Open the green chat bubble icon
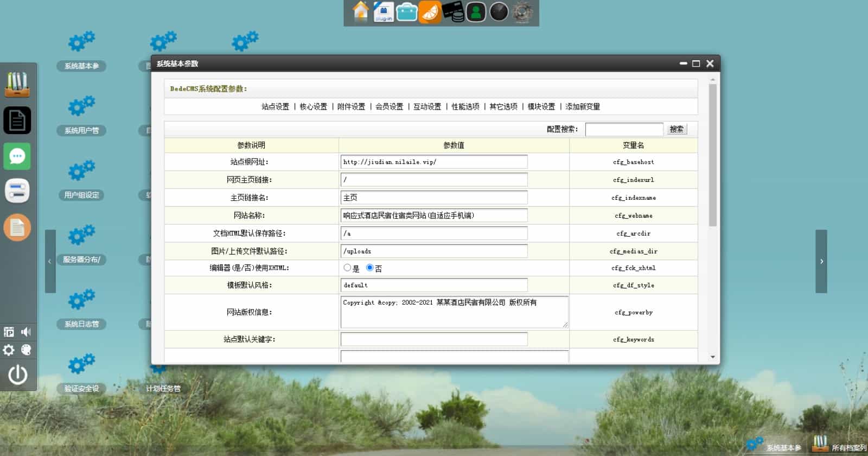 pyautogui.click(x=17, y=156)
